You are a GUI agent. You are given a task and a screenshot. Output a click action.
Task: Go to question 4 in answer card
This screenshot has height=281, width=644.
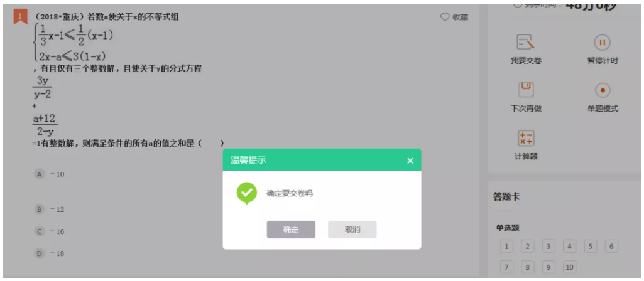point(569,247)
